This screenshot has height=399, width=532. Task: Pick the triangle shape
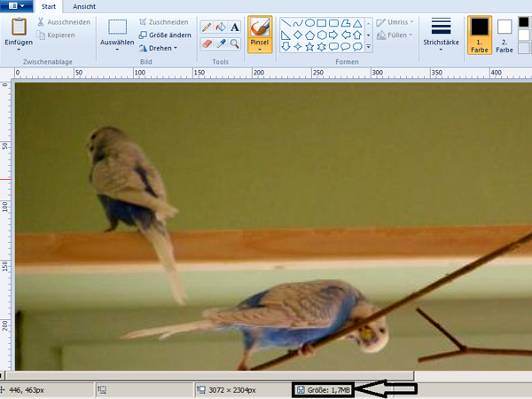coord(357,23)
